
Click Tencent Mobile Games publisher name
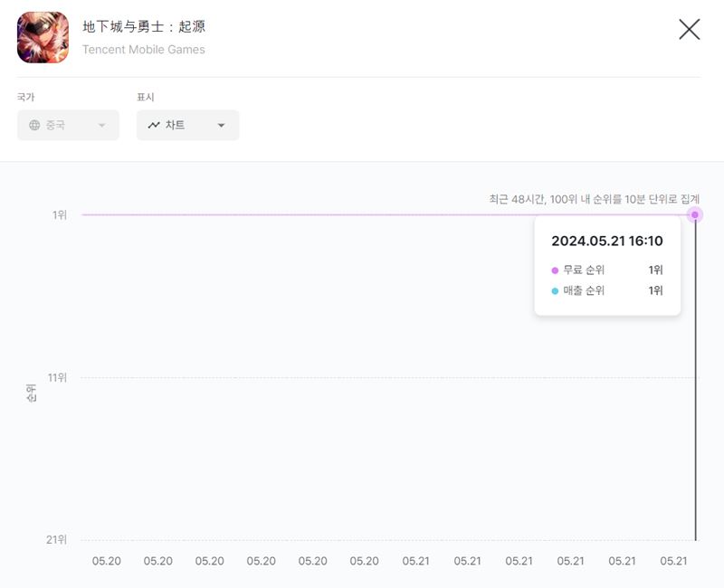144,50
